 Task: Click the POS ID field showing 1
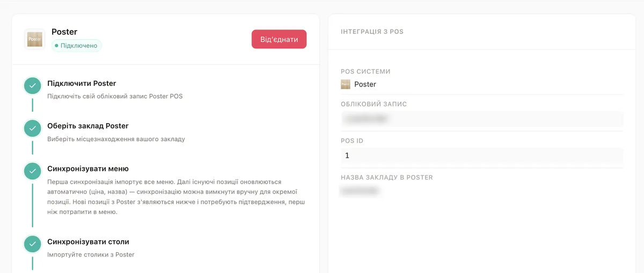[482, 156]
